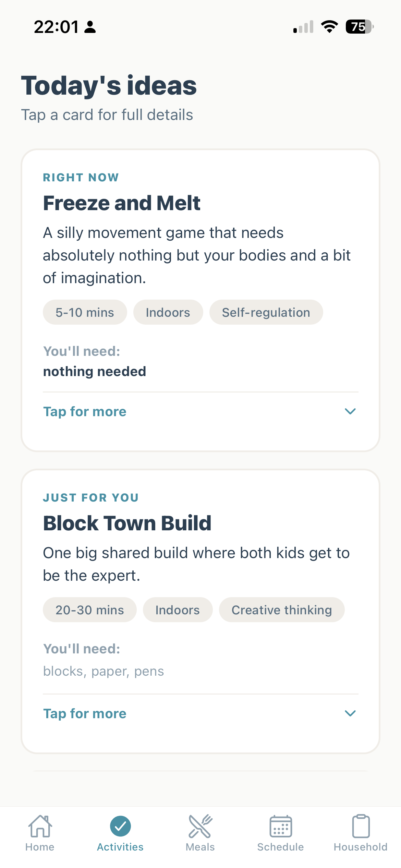Switch to the Schedule tab label

(280, 847)
